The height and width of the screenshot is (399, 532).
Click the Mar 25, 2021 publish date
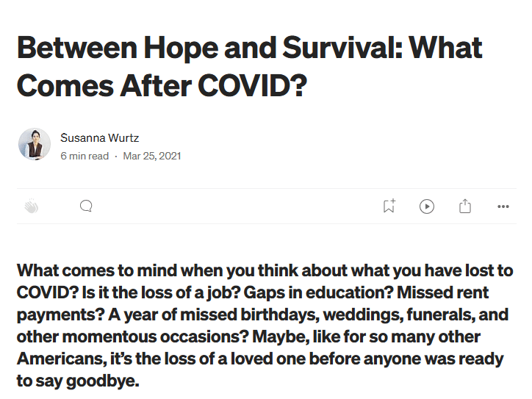tap(152, 156)
